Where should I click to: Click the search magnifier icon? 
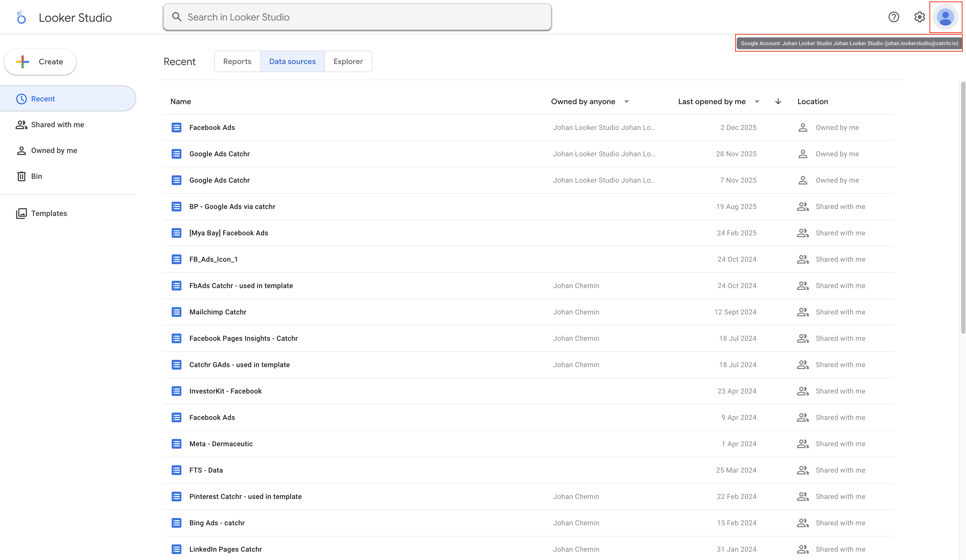coord(177,17)
